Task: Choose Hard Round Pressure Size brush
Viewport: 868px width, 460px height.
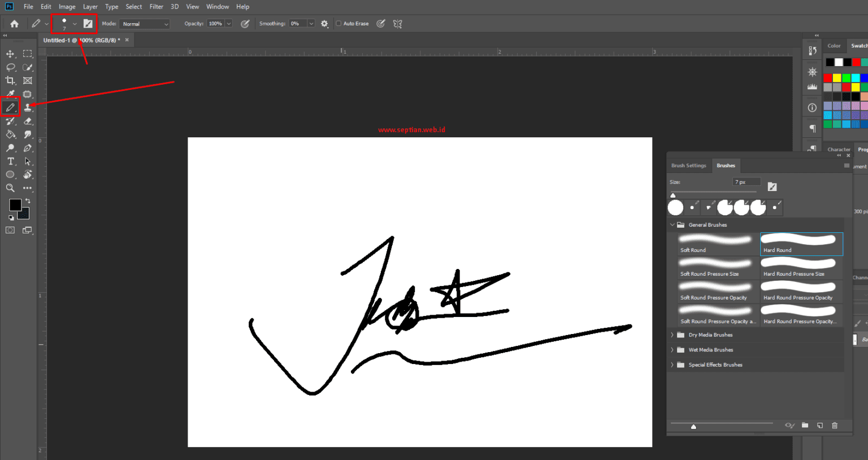Action: click(798, 267)
